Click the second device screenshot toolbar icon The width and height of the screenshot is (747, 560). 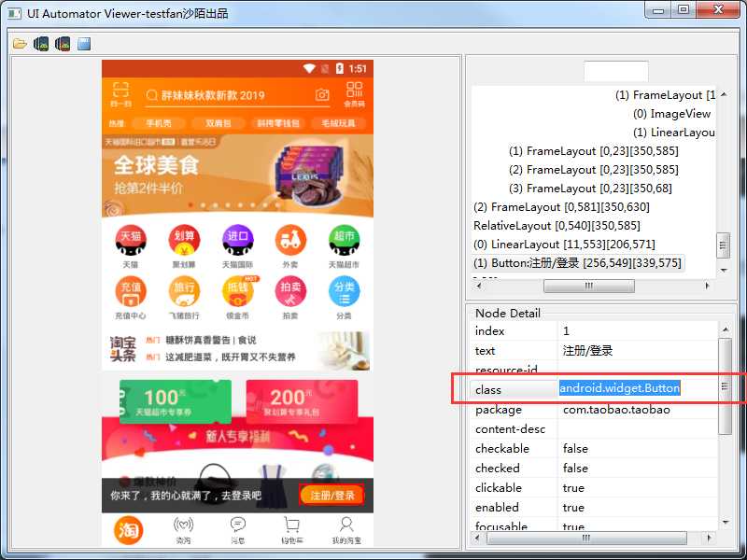pos(63,44)
